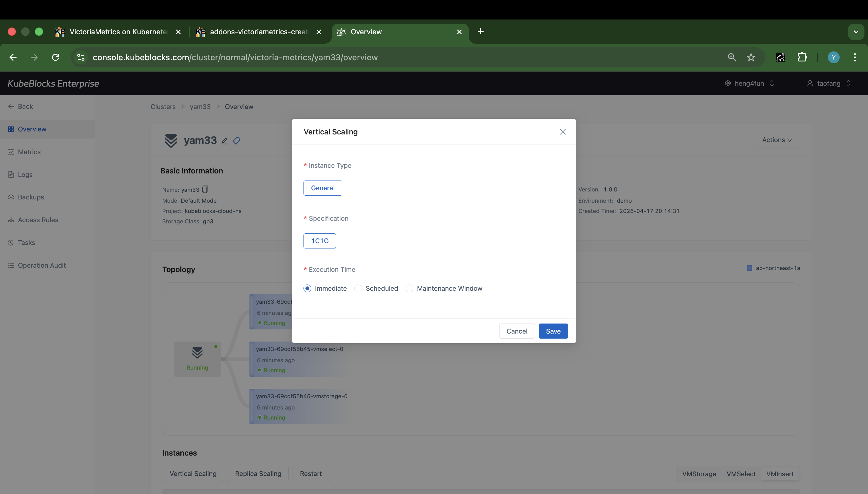Image resolution: width=868 pixels, height=494 pixels.
Task: Select the vmselect-0 topology node
Action: [x=301, y=359]
